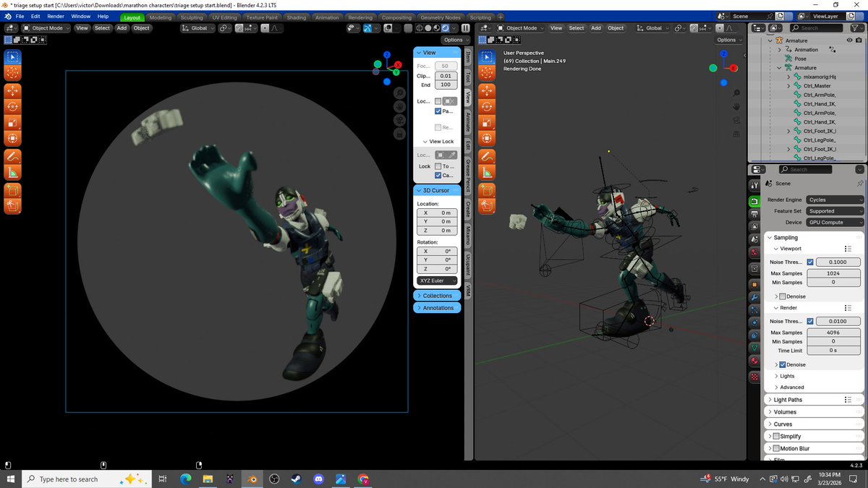Select the Measure tool in right viewport
868x488 pixels.
click(487, 172)
